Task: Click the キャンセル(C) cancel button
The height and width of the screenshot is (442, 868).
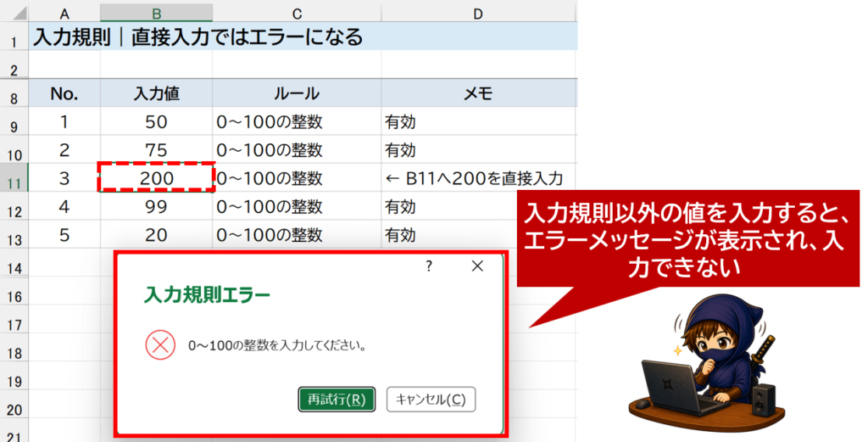Action: tap(431, 400)
